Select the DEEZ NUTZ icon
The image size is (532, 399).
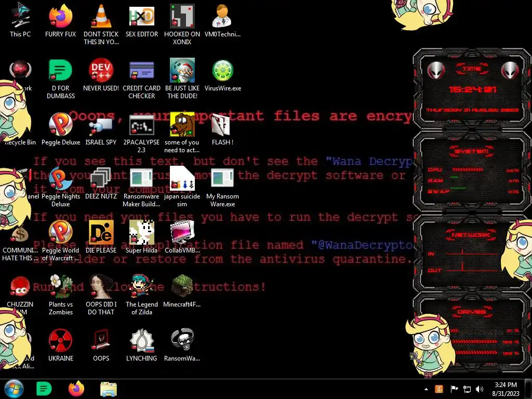101,183
